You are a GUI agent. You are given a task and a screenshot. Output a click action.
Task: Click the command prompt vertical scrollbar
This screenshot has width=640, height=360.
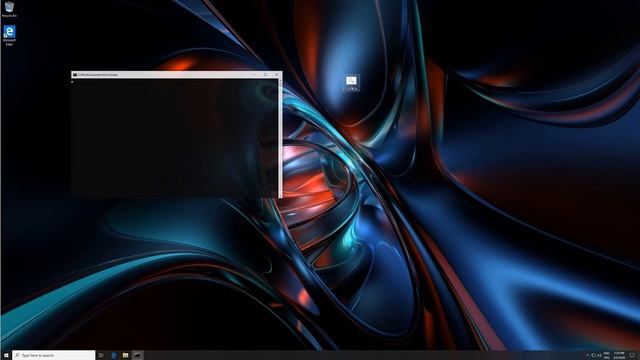point(280,138)
